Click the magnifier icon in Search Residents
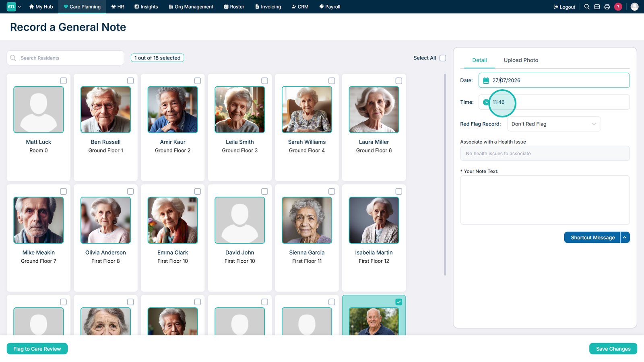This screenshot has width=644, height=362. coord(13,58)
